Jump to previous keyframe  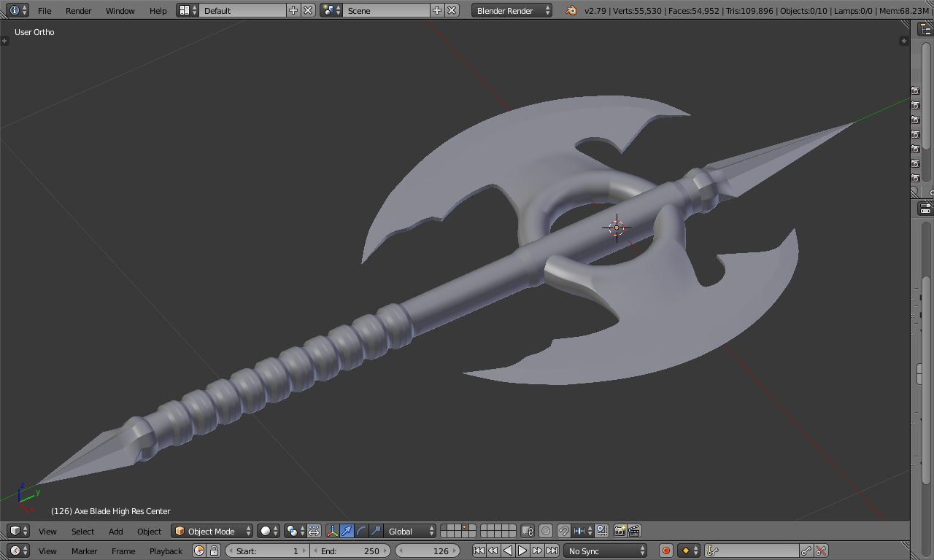point(493,551)
